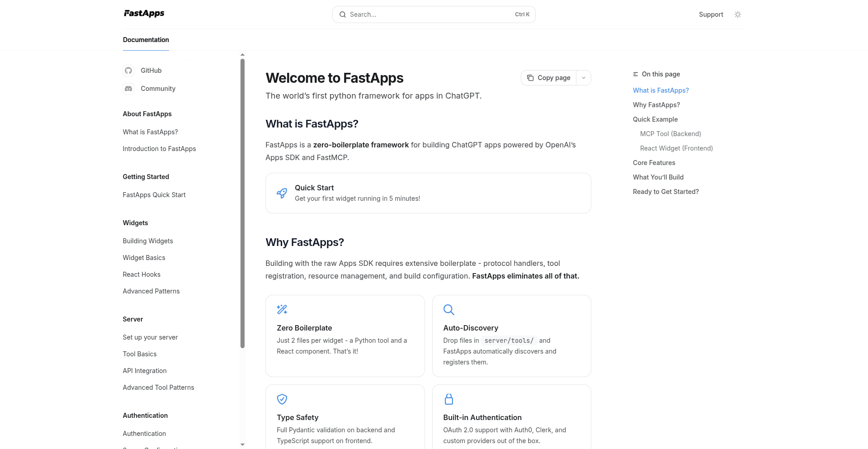Screen dimensions: 868x449
Task: Click the sidebar scrollbar thumb
Action: tap(242, 203)
